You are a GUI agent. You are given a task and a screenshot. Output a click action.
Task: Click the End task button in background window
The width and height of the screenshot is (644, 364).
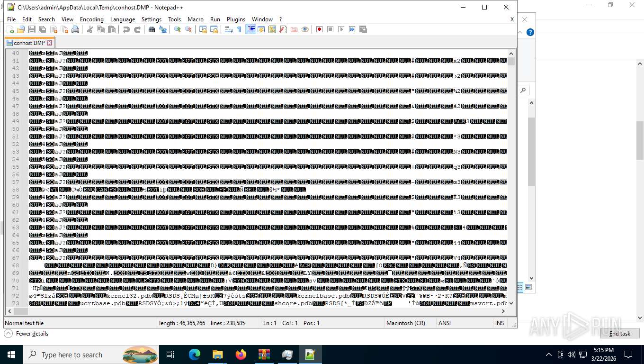(x=619, y=334)
